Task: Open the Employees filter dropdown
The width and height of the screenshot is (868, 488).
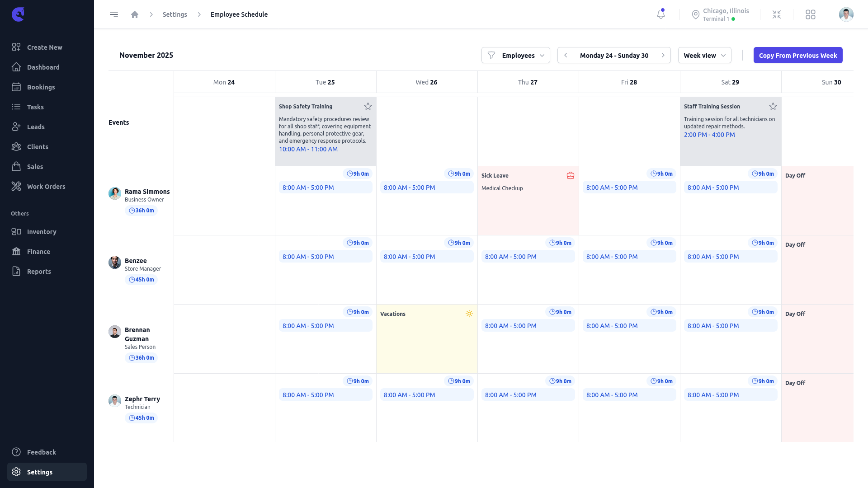Action: pos(516,55)
